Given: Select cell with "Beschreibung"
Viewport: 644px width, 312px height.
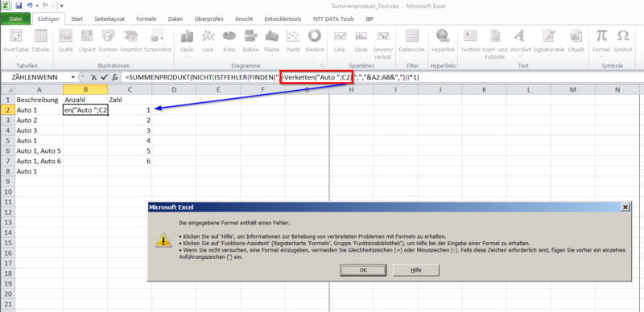Looking at the screenshot, I should pos(39,100).
